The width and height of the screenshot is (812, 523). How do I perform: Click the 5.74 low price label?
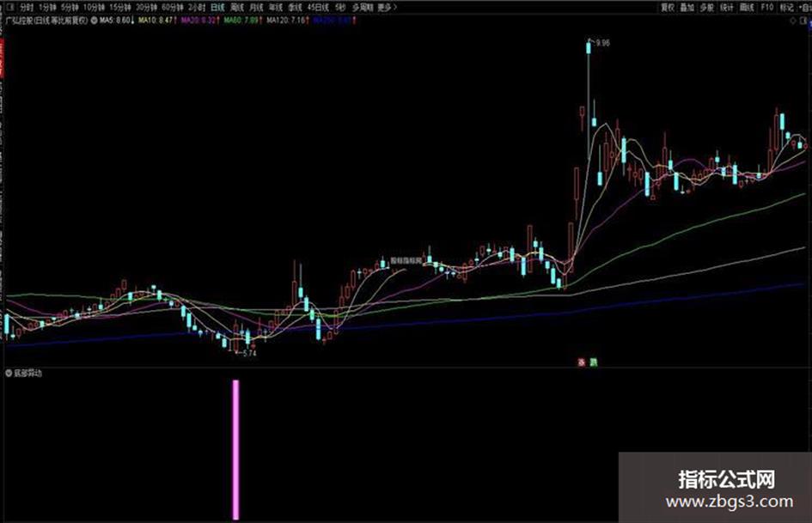[x=249, y=353]
